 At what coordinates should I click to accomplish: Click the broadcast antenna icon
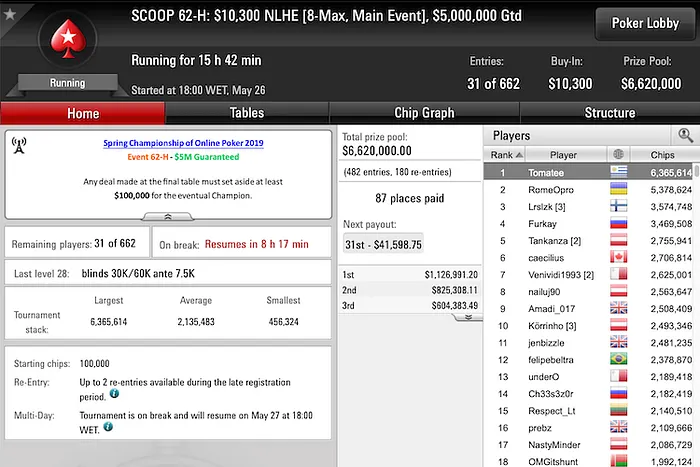click(19, 144)
